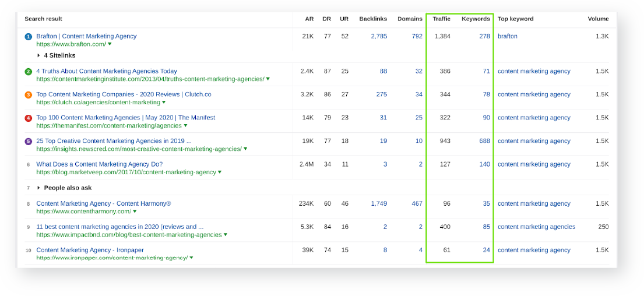
Task: Click the 688 keywords value for NewsCred
Action: click(x=484, y=141)
